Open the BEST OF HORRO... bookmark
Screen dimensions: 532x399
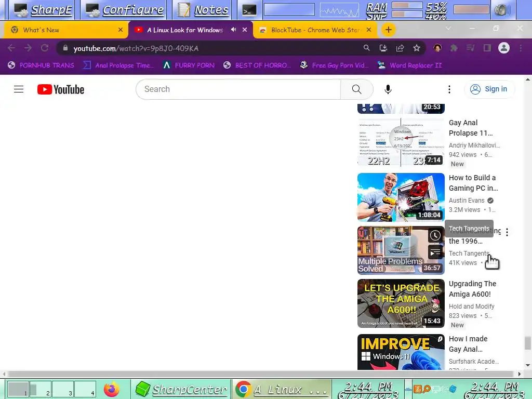[x=257, y=65]
